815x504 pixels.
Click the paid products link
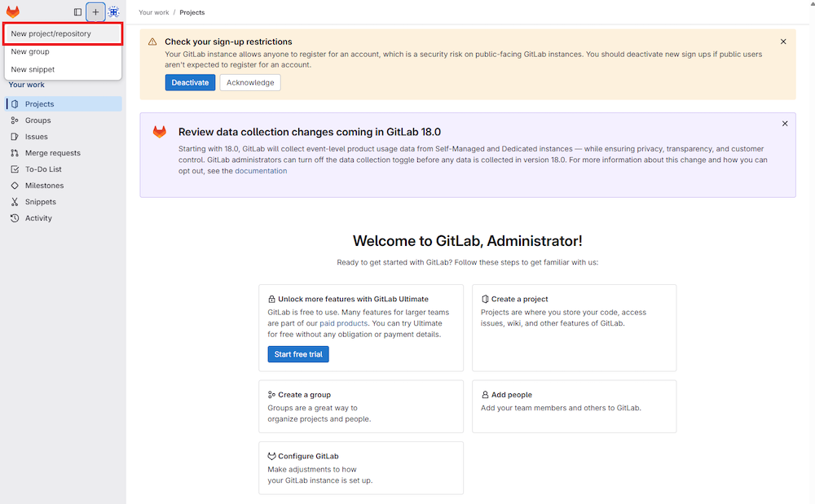[344, 322]
